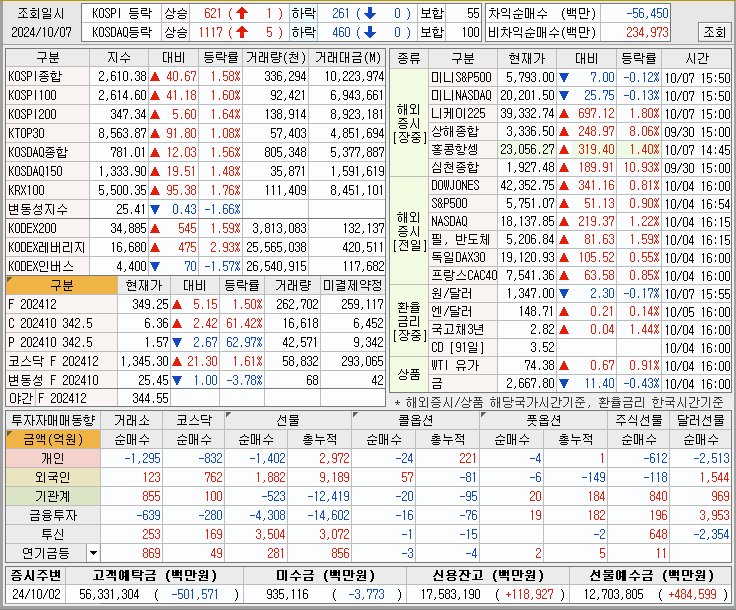Viewport: 736px width, 610px height.
Task: Click the 외국인 investor row label
Action: pos(53,478)
